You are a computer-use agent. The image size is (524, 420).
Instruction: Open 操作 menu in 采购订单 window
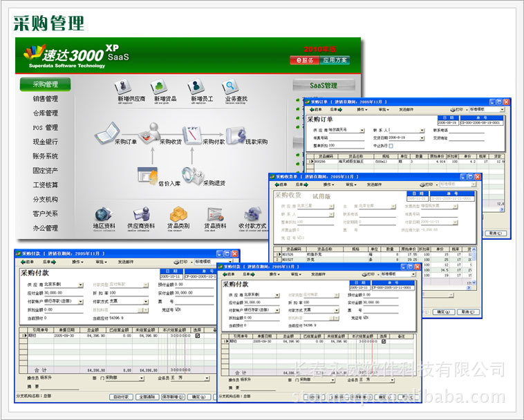click(x=362, y=110)
